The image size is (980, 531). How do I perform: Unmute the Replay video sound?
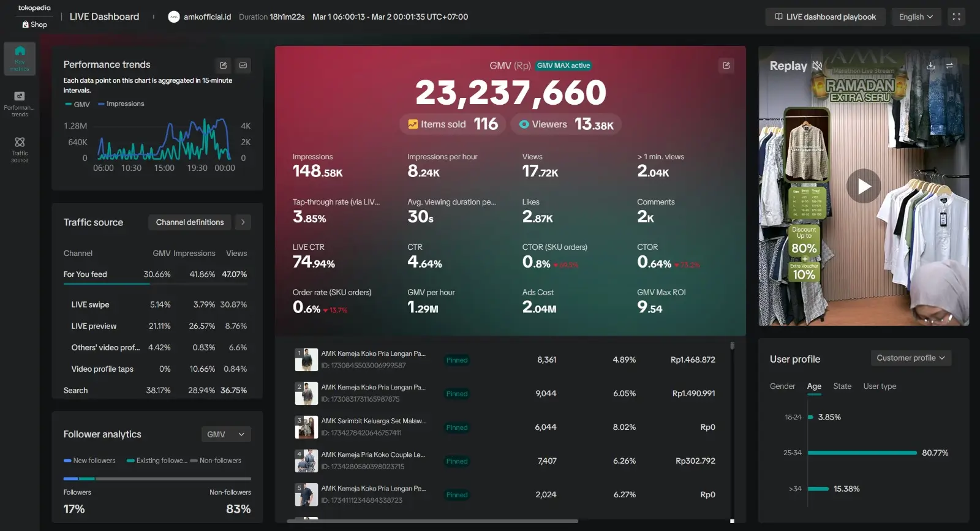[817, 66]
